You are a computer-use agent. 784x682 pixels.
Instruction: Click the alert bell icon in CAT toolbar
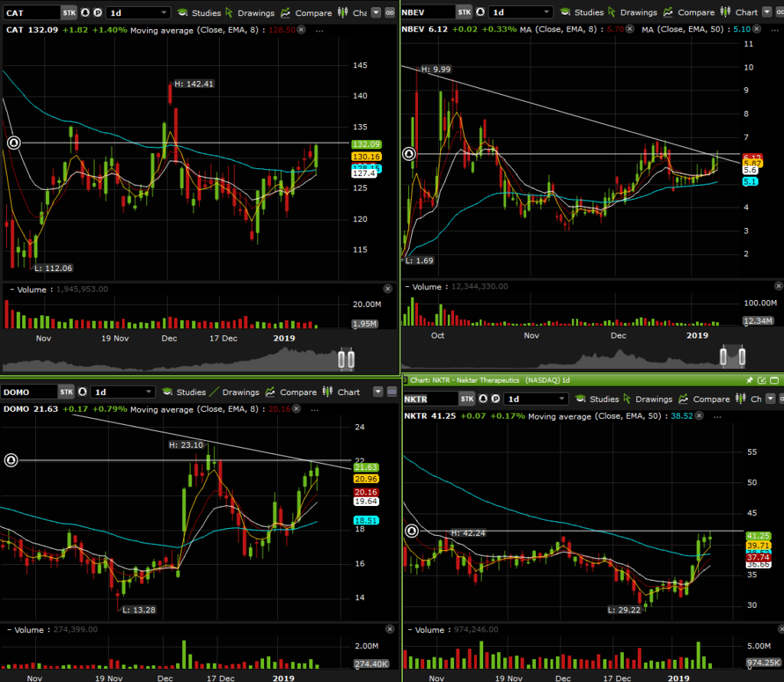(x=86, y=12)
